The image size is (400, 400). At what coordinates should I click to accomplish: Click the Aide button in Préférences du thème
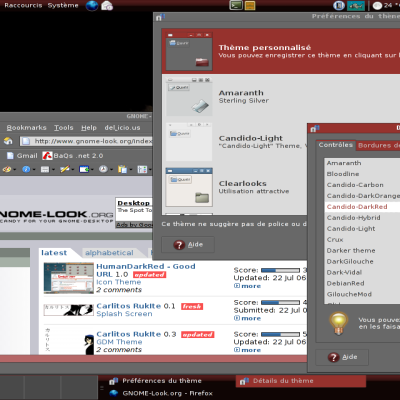pos(188,245)
